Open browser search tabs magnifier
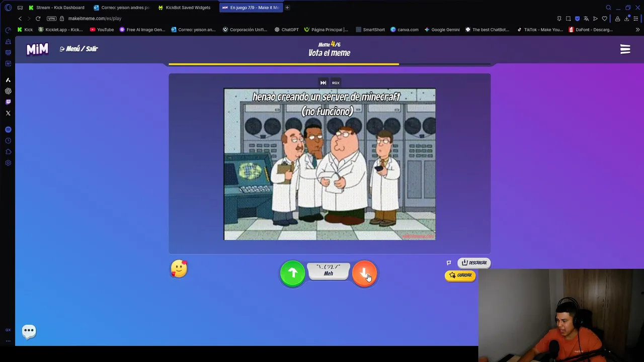This screenshot has height=362, width=644. click(608, 8)
